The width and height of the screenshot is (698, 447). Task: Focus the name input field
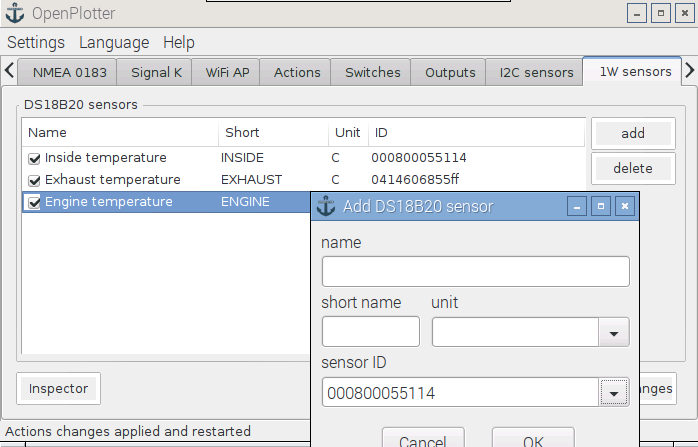click(475, 272)
